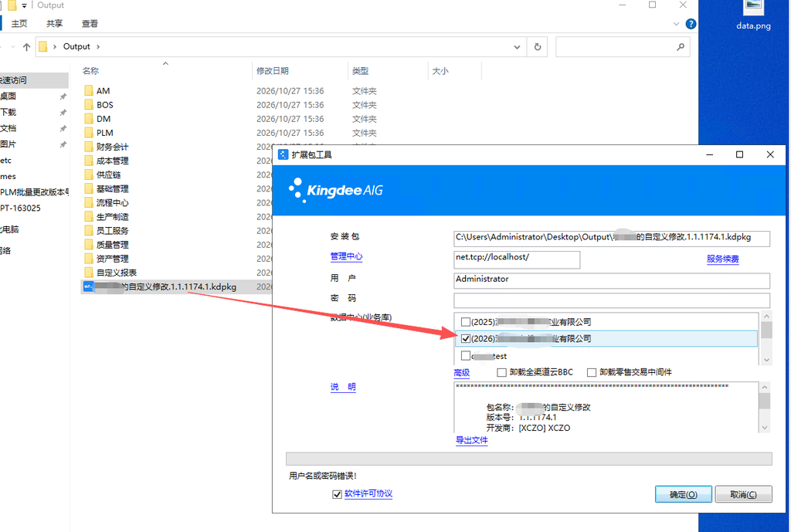791x532 pixels.
Task: Select the 自定义报表 folder icon
Action: [x=89, y=273]
